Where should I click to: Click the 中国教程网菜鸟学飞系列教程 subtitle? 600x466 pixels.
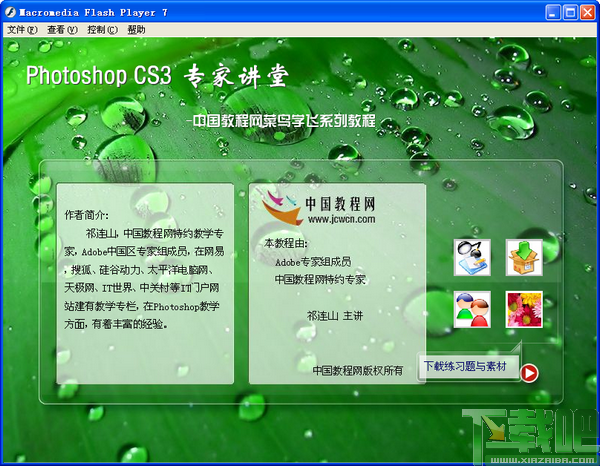[283, 121]
